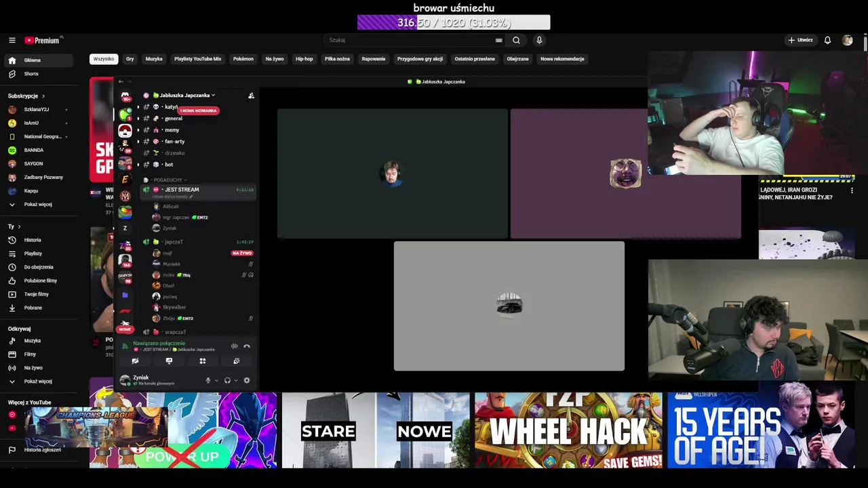Expand Pokaż więcej under subscriptions
The height and width of the screenshot is (488, 868).
pyautogui.click(x=38, y=204)
